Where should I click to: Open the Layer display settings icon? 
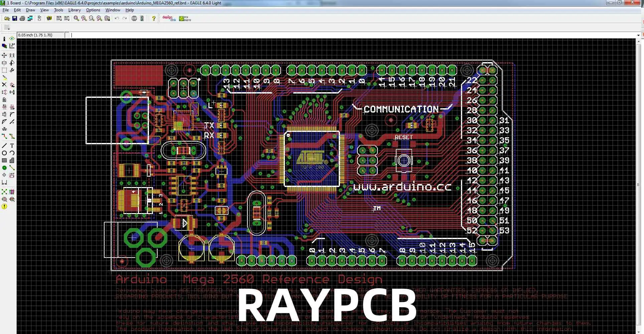click(x=4, y=46)
